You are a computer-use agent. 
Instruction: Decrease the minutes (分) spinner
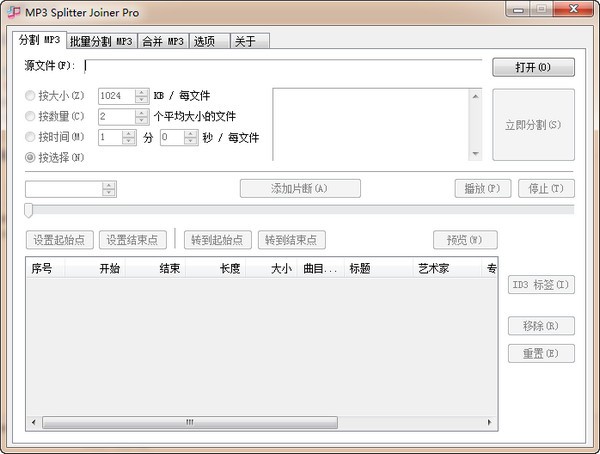tap(129, 141)
